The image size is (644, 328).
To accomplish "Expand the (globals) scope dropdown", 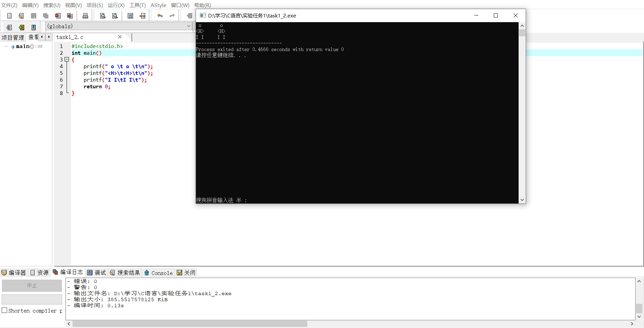I will point(189,26).
